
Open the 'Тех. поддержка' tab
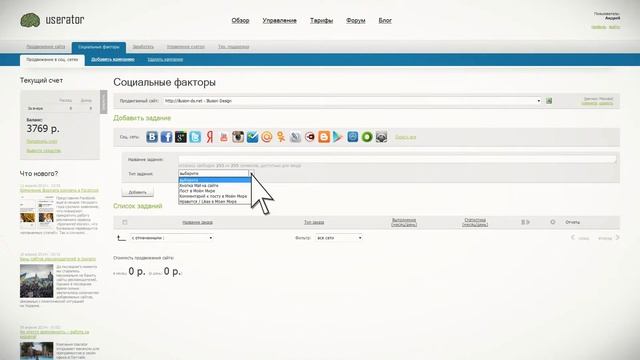pyautogui.click(x=233, y=47)
